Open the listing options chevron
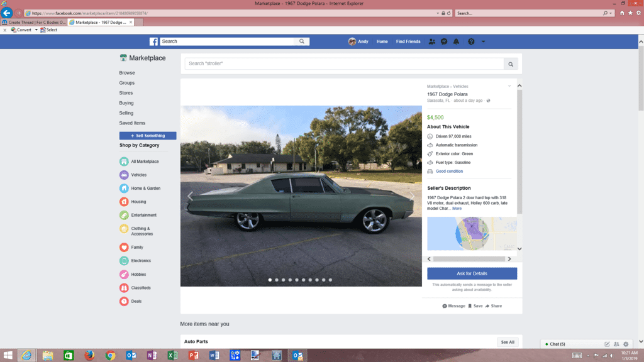This screenshot has width=644, height=362. tap(509, 86)
